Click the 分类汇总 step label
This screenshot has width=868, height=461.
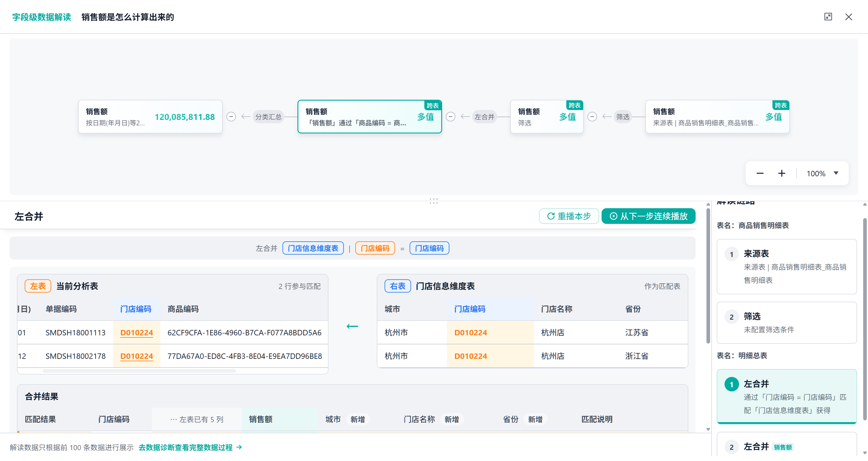(x=268, y=117)
